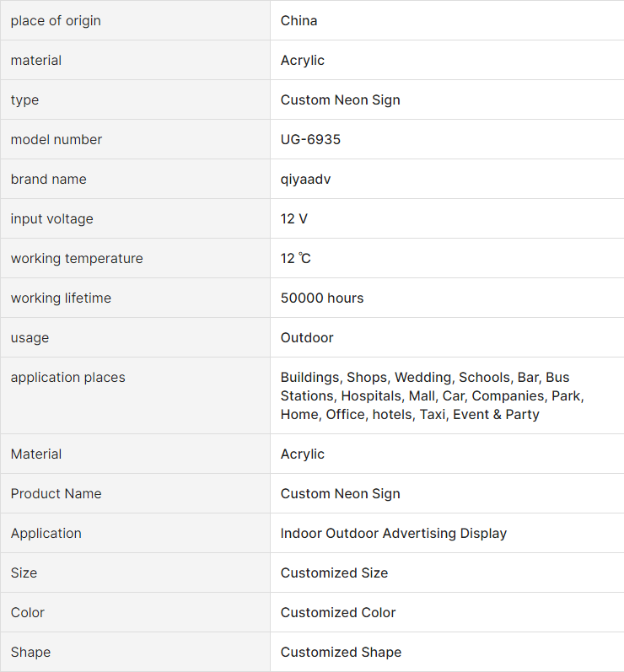Select the "China" value cell
Viewport: 624px width, 672px height.
[299, 20]
